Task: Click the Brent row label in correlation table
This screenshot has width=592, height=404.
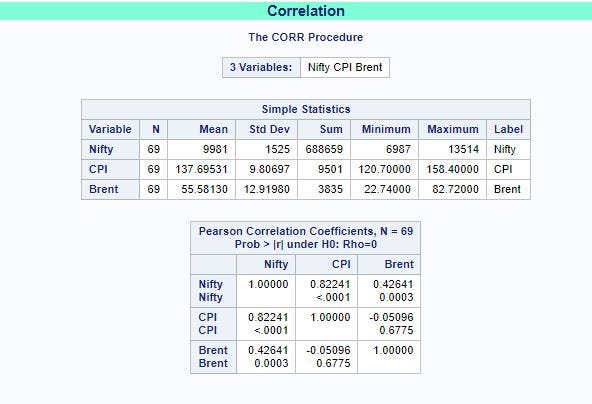Action: coord(213,357)
